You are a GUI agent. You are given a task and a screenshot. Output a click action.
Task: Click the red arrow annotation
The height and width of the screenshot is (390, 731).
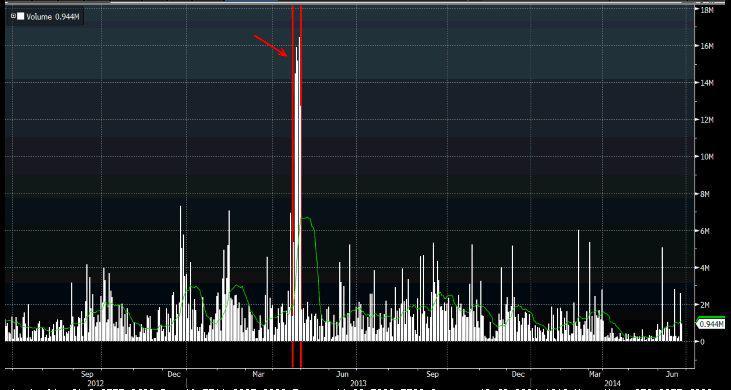point(270,45)
